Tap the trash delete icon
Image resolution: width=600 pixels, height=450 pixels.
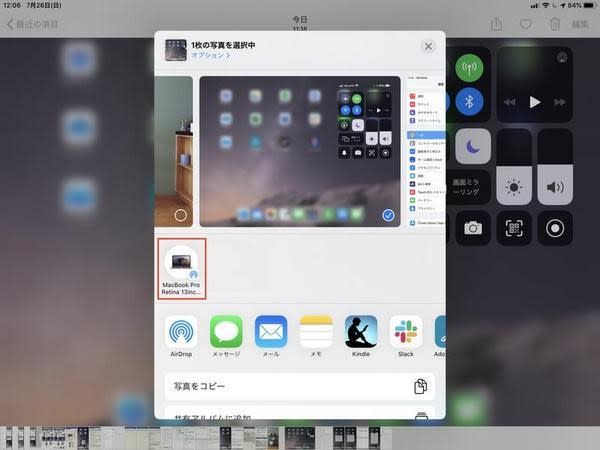555,24
